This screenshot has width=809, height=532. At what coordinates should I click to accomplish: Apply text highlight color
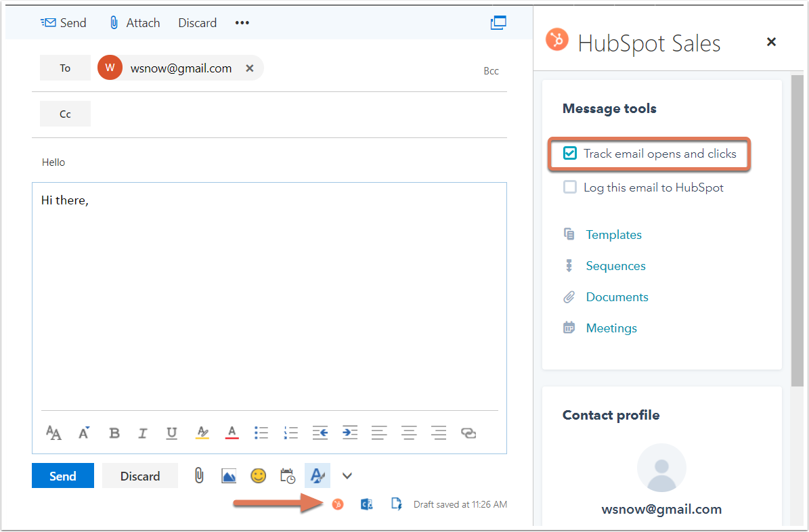tap(202, 433)
